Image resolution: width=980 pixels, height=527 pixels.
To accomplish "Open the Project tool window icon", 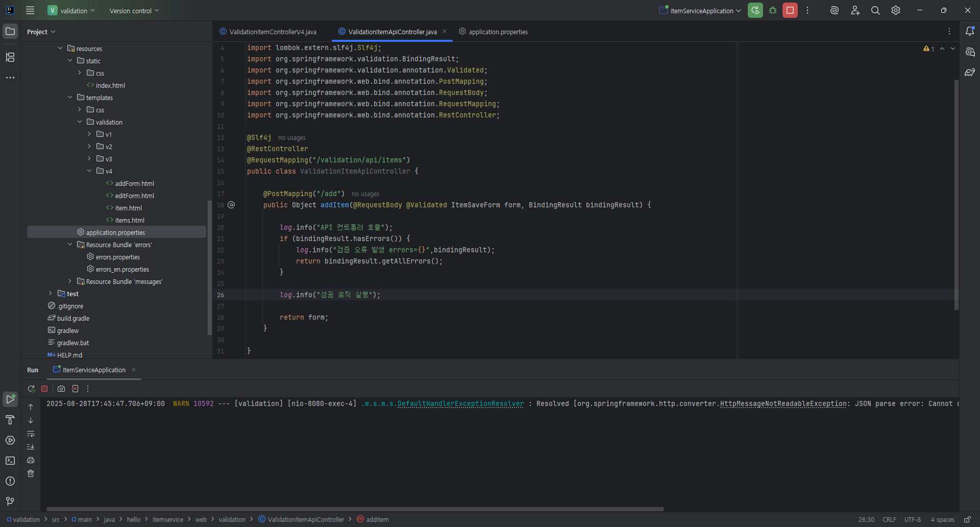I will point(10,31).
